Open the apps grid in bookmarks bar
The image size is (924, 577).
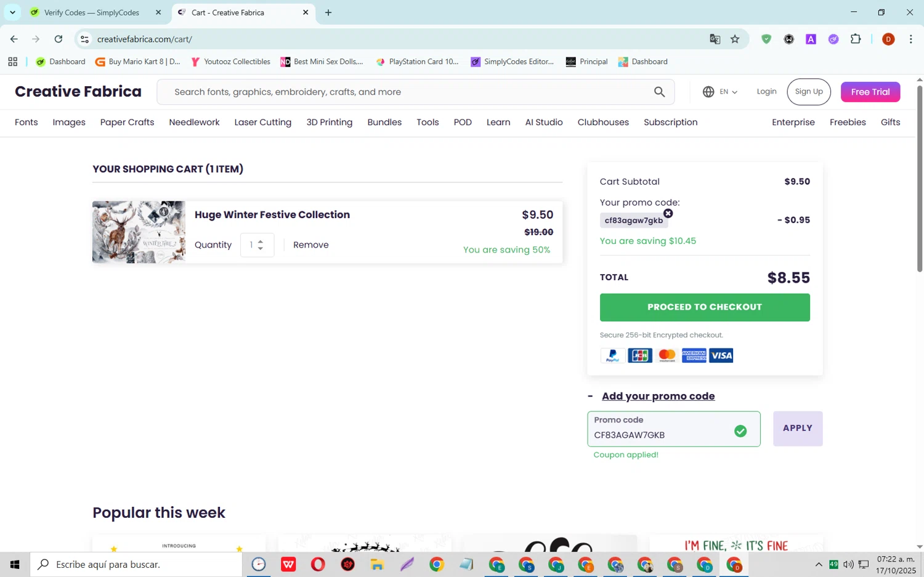point(12,62)
